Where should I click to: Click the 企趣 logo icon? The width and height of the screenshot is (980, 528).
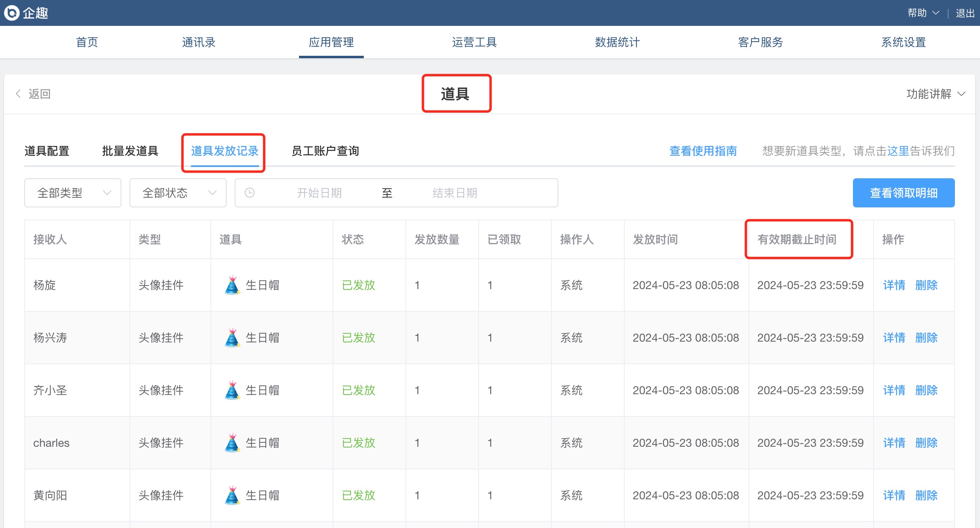12,13
